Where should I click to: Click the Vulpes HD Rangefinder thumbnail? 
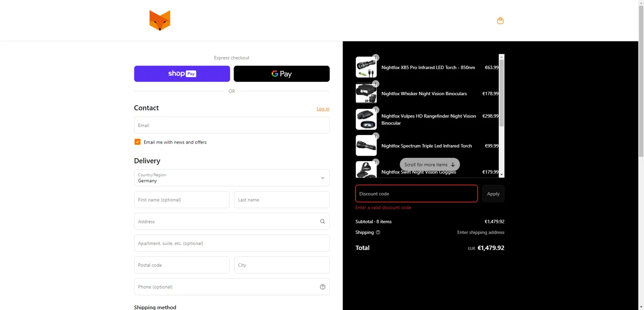click(x=366, y=120)
